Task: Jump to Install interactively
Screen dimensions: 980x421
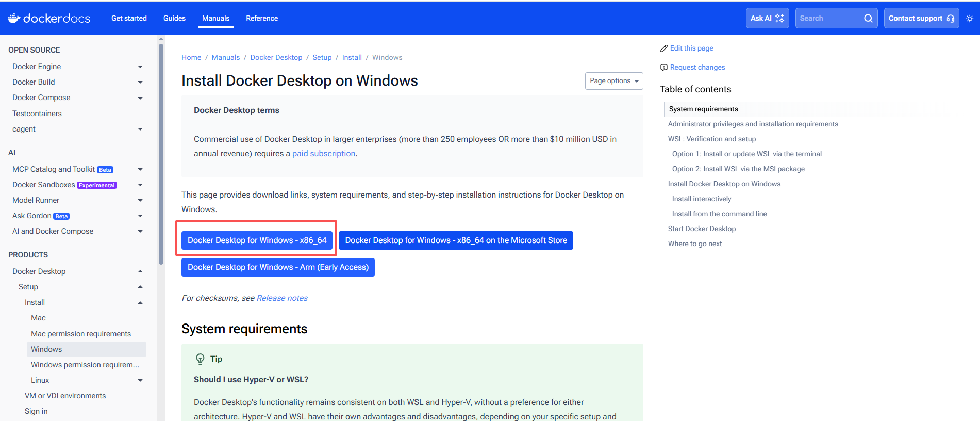Action: click(x=702, y=199)
